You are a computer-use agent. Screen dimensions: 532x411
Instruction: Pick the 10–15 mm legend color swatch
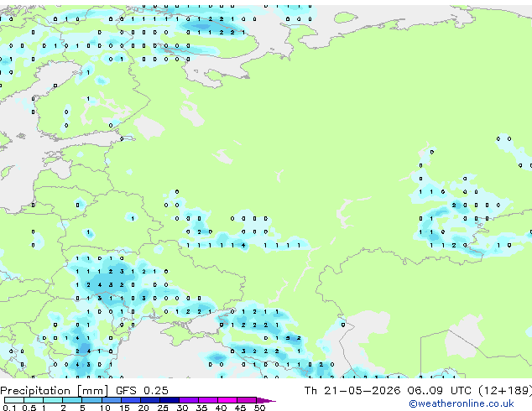pyautogui.click(x=111, y=400)
